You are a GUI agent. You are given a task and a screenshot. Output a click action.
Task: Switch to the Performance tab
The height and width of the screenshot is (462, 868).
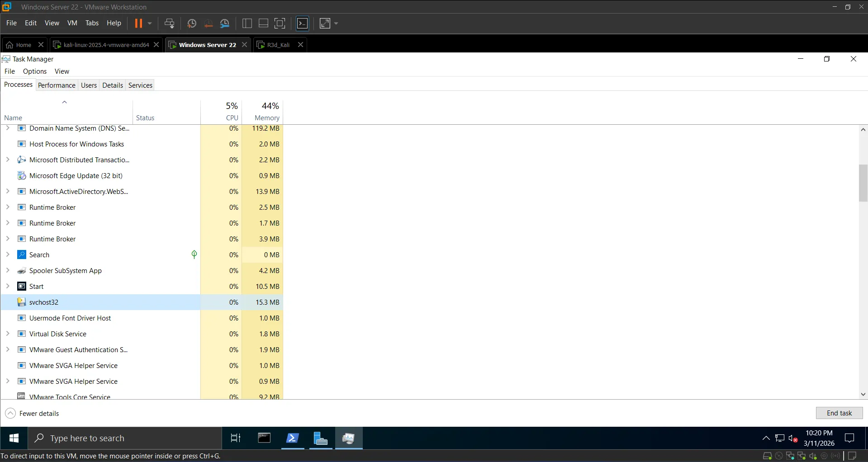coord(57,85)
